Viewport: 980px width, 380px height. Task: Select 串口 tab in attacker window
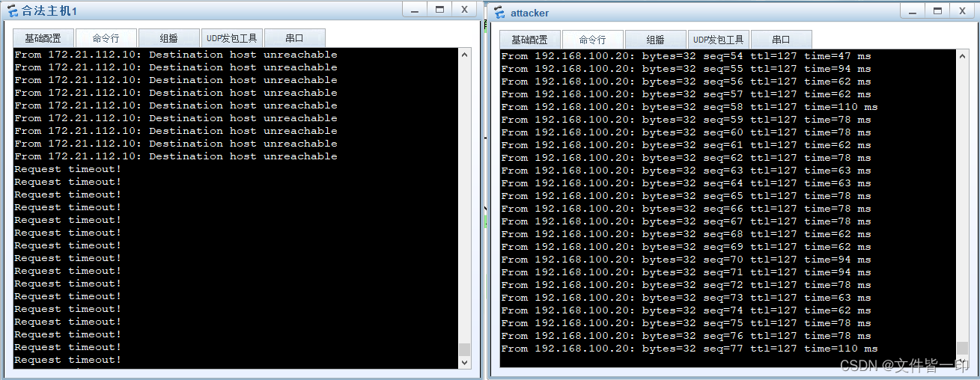781,40
